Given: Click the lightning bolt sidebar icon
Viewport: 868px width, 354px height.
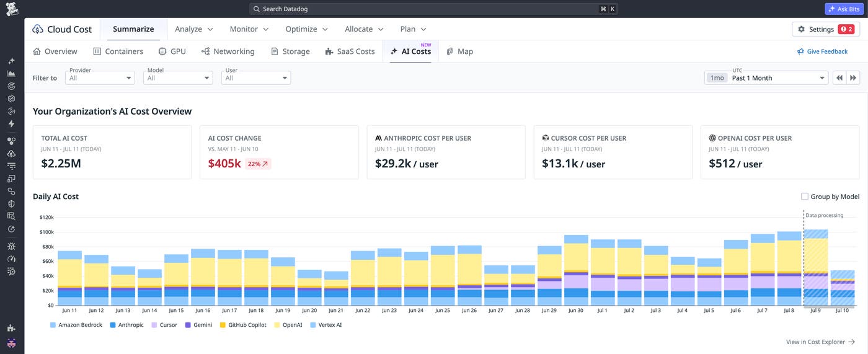Looking at the screenshot, I should pyautogui.click(x=11, y=123).
